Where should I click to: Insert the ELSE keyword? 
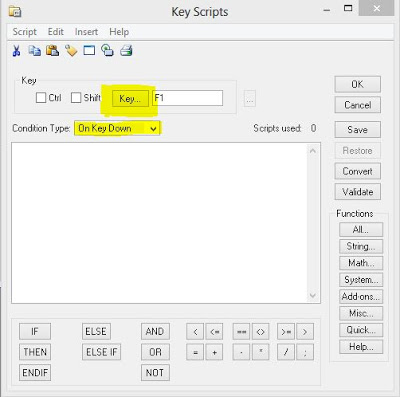(96, 332)
